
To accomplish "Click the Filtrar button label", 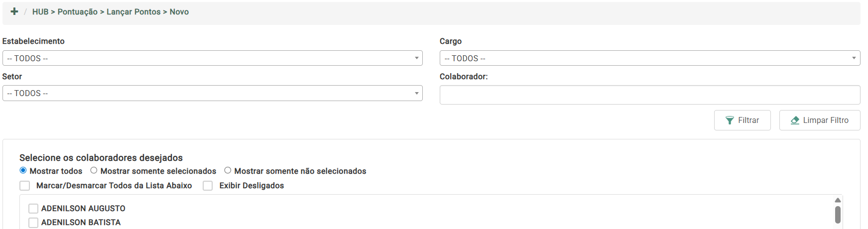I will coord(748,120).
